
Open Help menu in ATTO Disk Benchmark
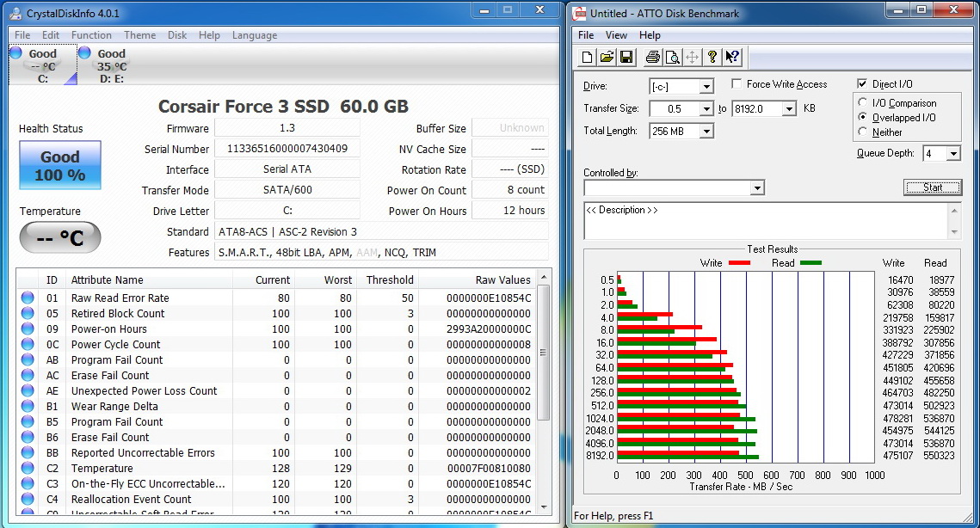(650, 35)
